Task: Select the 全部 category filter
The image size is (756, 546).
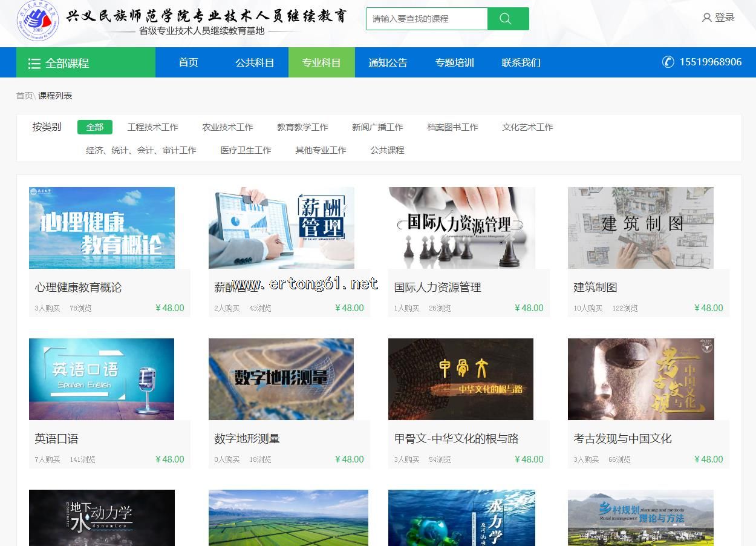Action: click(95, 127)
